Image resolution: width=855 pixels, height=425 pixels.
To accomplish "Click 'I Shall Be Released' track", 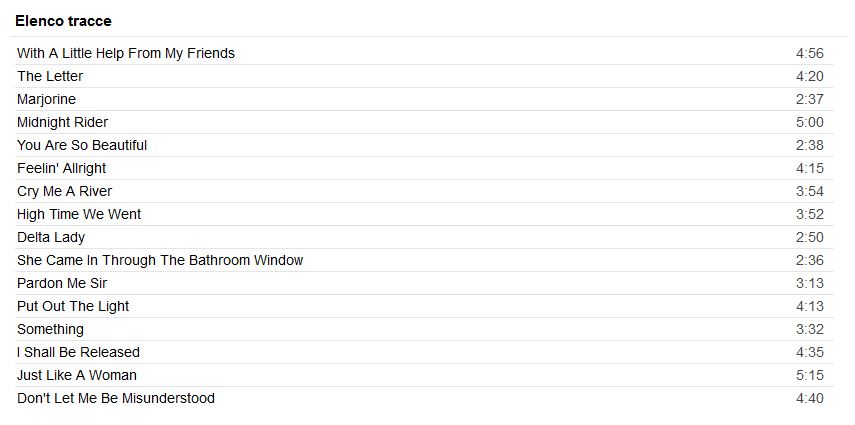I will (78, 352).
